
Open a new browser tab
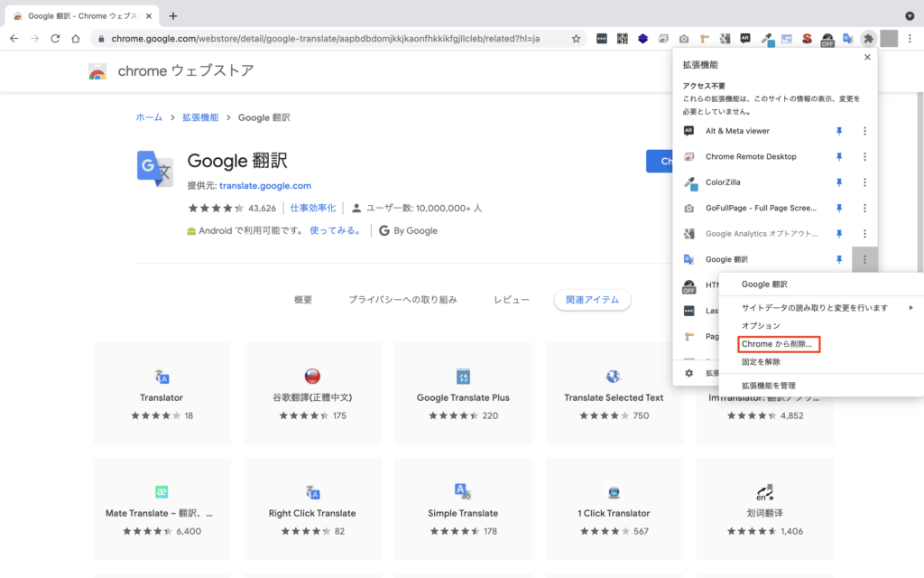[172, 16]
